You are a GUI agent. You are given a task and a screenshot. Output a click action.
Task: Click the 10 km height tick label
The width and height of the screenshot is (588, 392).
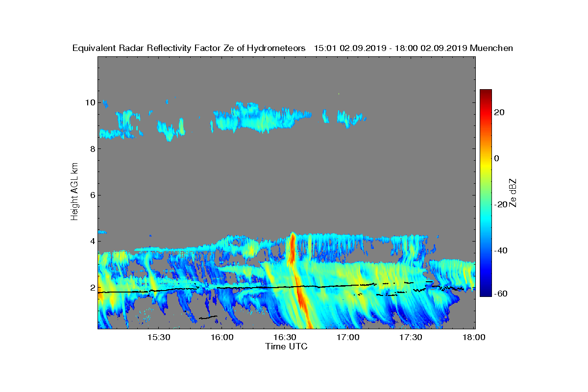[89, 102]
